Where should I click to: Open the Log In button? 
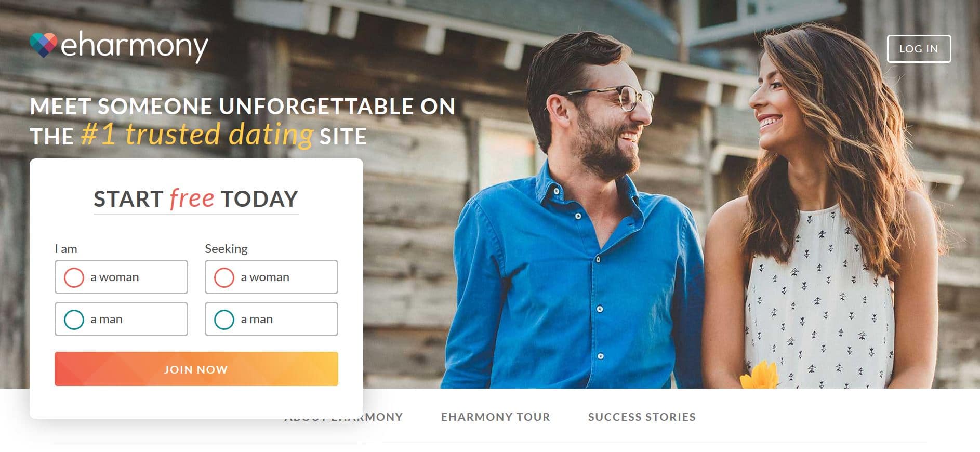click(919, 49)
